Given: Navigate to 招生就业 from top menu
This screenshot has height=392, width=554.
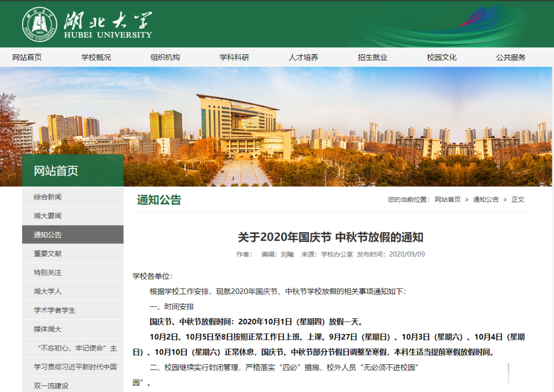Looking at the screenshot, I should (371, 57).
